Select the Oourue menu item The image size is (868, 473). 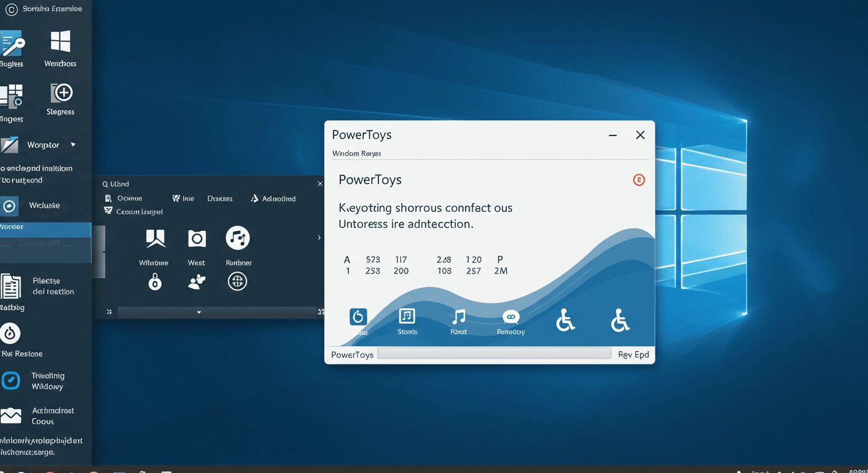coord(124,198)
